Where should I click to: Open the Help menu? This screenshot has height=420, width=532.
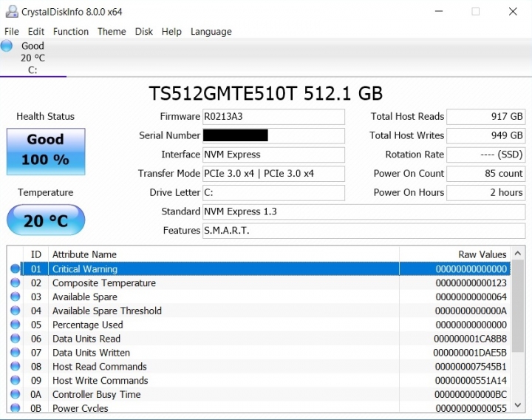click(x=171, y=32)
